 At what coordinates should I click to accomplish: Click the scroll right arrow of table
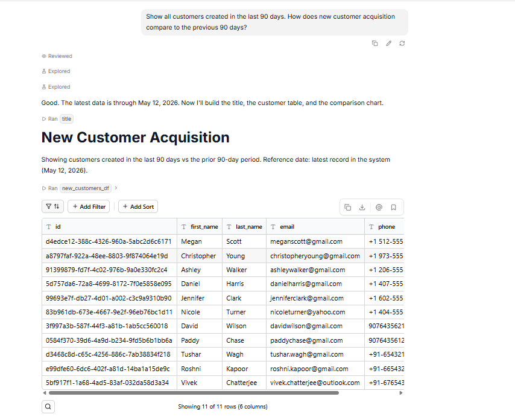400,393
